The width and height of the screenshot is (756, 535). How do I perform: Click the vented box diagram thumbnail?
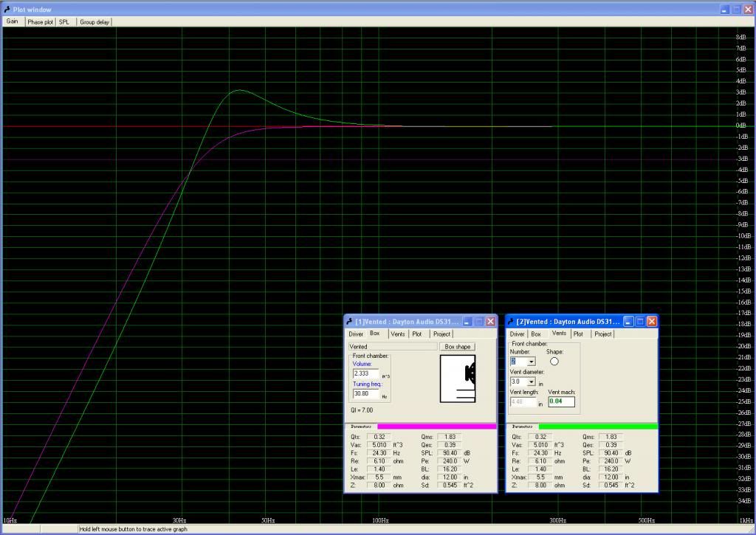pyautogui.click(x=458, y=379)
